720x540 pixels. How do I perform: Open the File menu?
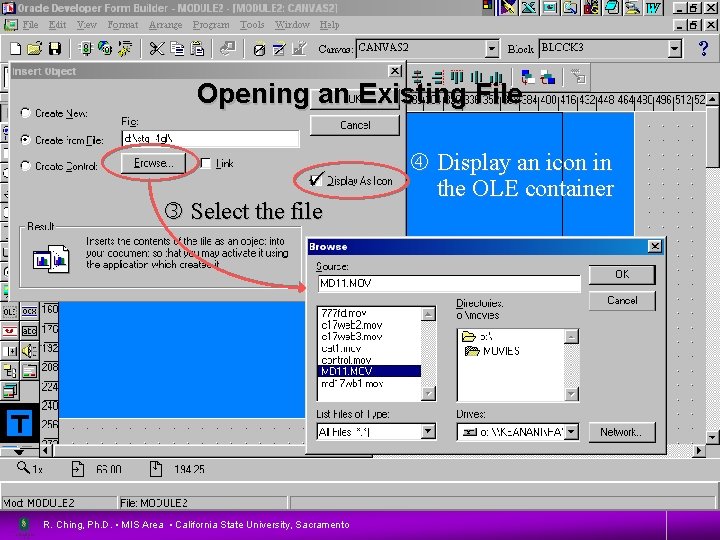[x=30, y=25]
